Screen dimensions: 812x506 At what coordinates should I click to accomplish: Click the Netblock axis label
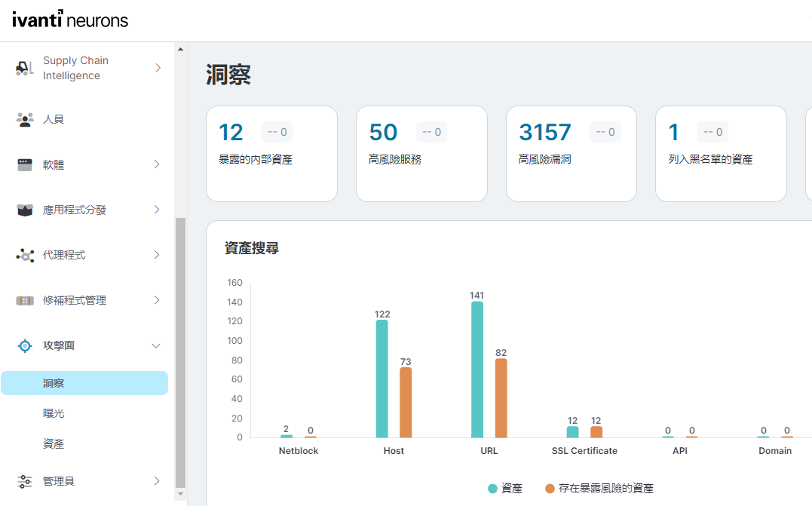pyautogui.click(x=299, y=451)
